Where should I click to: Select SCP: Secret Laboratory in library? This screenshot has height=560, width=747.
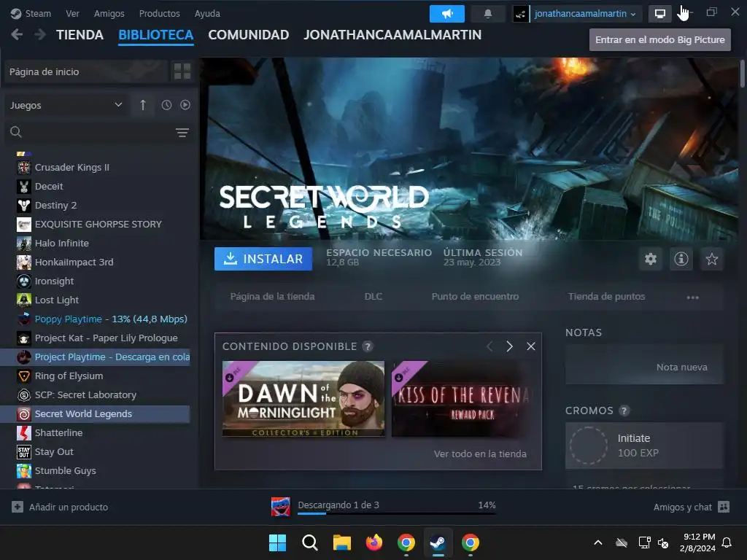click(x=96, y=394)
